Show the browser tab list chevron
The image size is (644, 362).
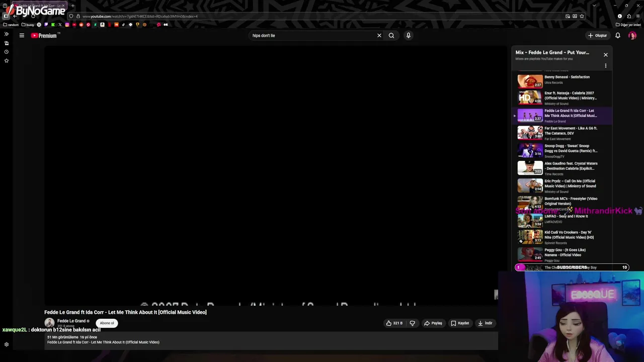[594, 6]
